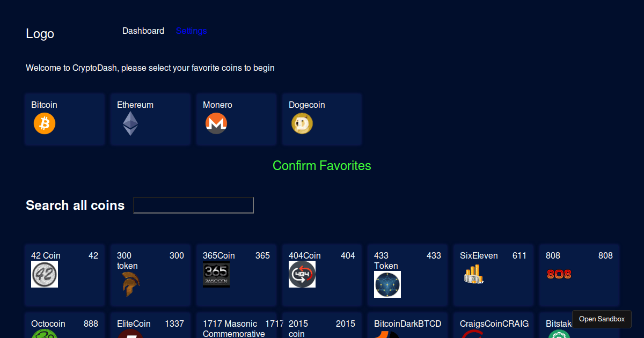The width and height of the screenshot is (644, 338).
Task: Switch to the Settings tab
Action: 191,31
